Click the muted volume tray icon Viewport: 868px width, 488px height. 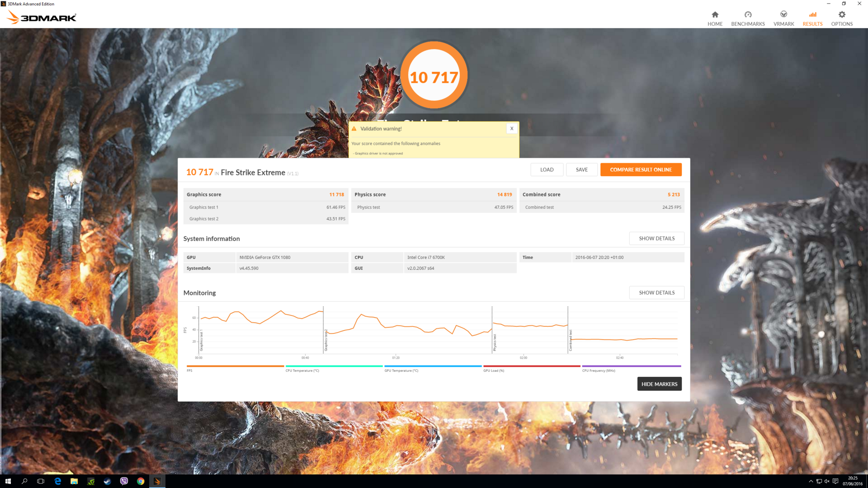[x=827, y=481]
